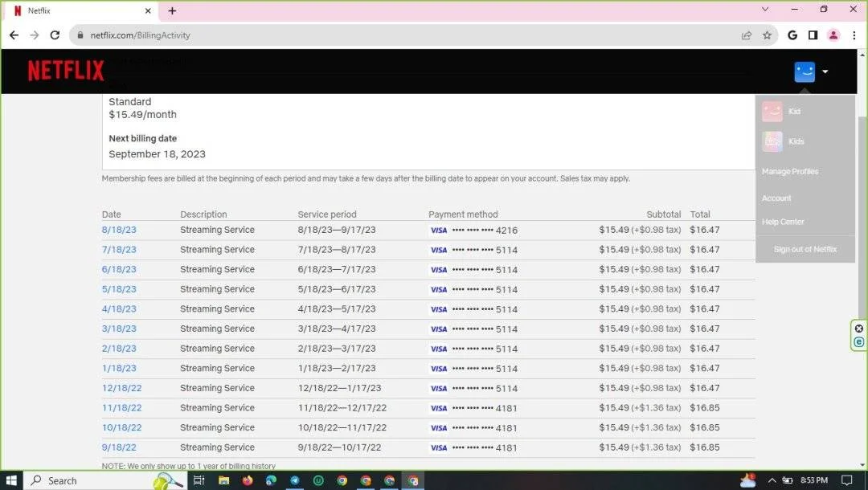The height and width of the screenshot is (490, 868).
Task: Sign out of Netflix
Action: tap(805, 250)
